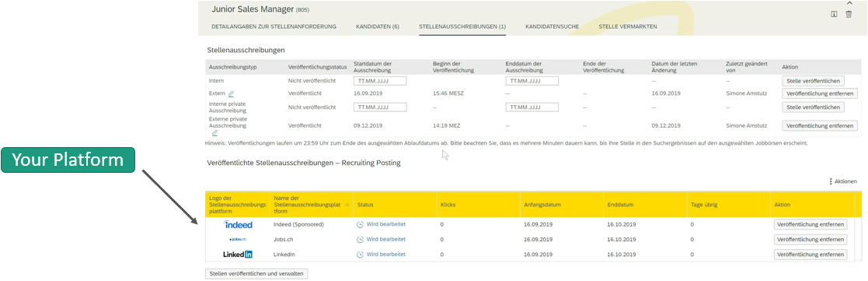Open Detailangaben zur Stellenanforderung tab

(274, 26)
